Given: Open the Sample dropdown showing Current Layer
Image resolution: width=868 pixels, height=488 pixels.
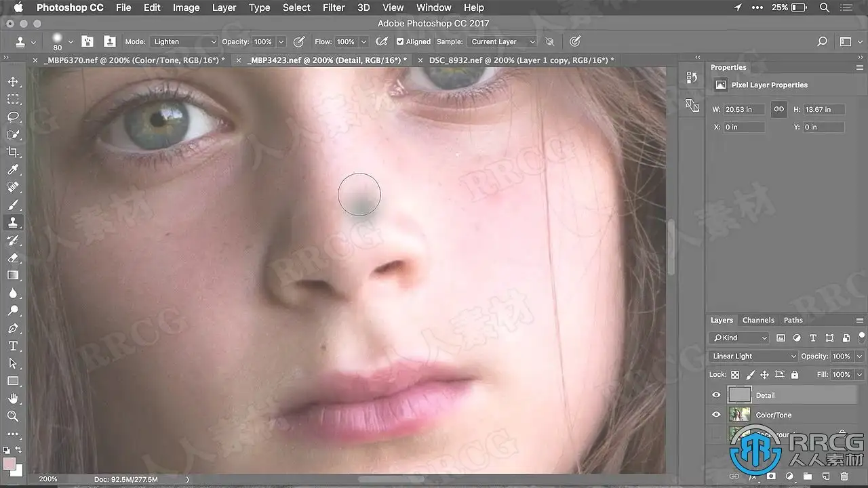Looking at the screenshot, I should click(x=502, y=42).
